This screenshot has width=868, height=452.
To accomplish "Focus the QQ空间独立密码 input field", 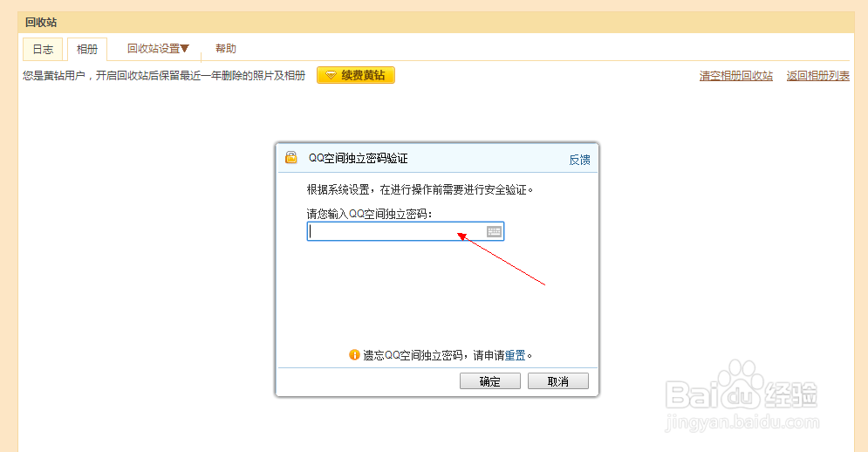I will tap(406, 231).
